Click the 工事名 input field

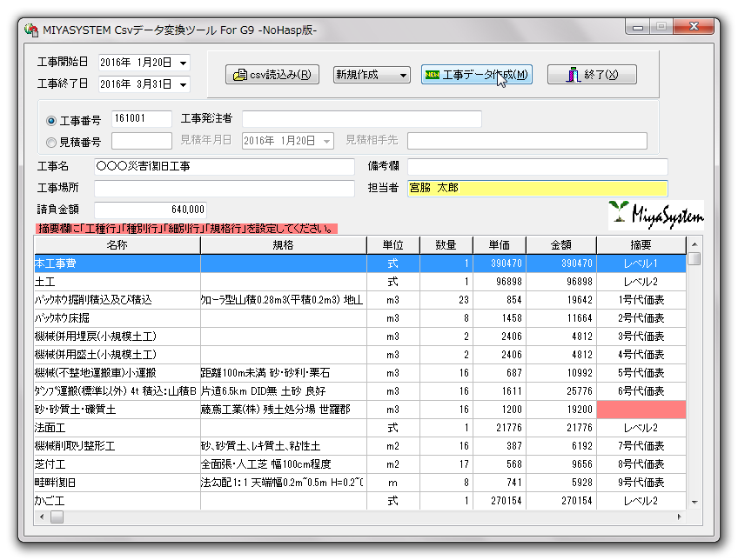pos(224,166)
